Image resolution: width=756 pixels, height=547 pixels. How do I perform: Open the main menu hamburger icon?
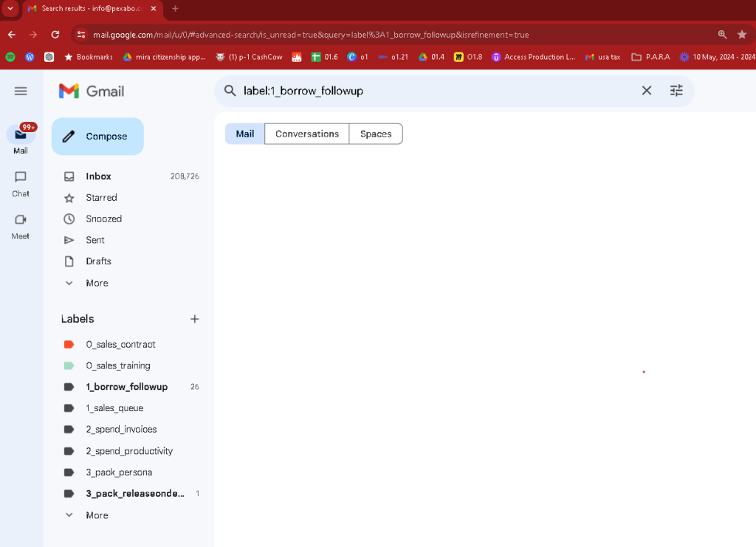click(20, 91)
